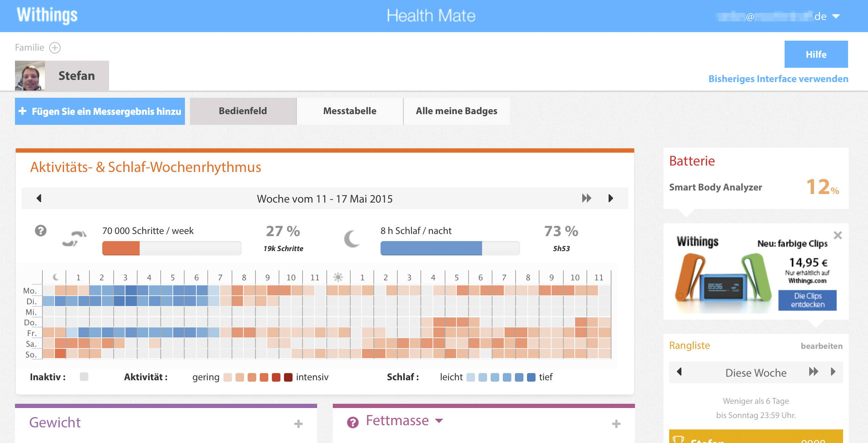Click the plus icon next to Familie
This screenshot has width=868, height=443.
click(x=55, y=47)
